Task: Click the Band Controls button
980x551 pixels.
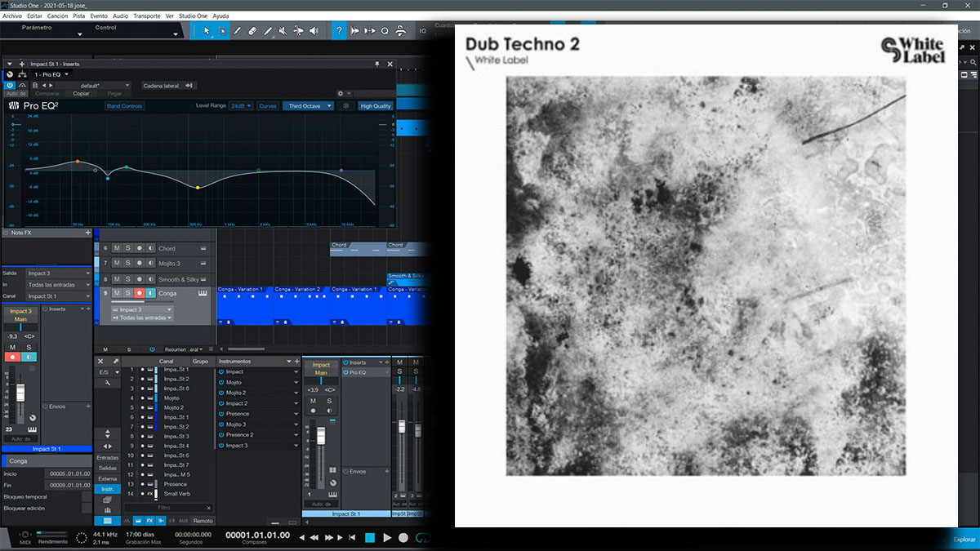Action: [125, 106]
